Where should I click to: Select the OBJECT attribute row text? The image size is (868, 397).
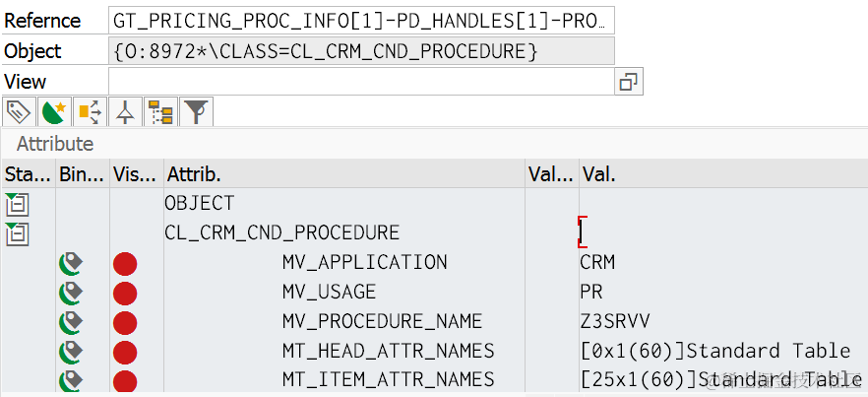point(199,204)
